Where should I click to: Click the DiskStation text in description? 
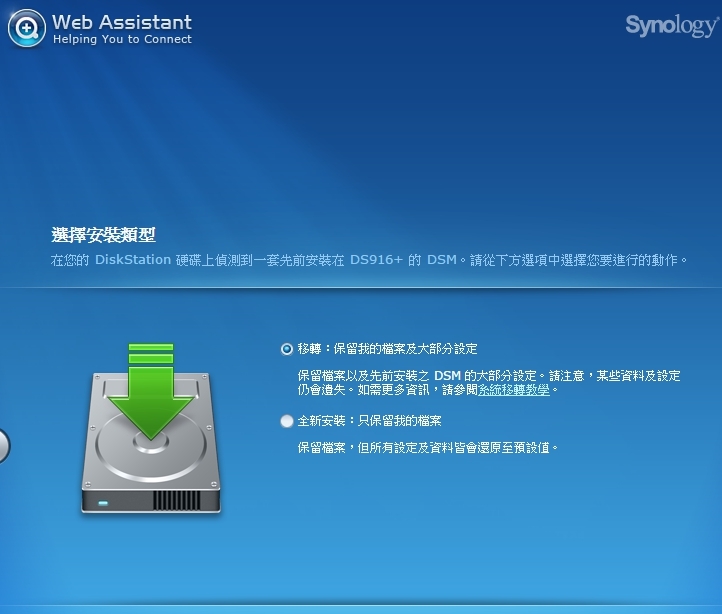tap(133, 260)
